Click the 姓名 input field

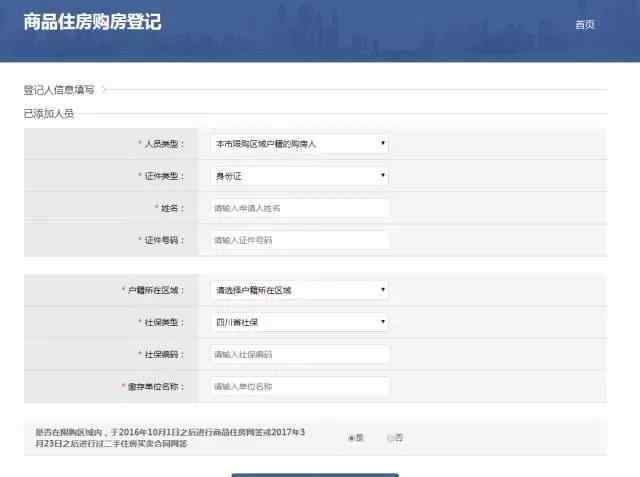(300, 208)
